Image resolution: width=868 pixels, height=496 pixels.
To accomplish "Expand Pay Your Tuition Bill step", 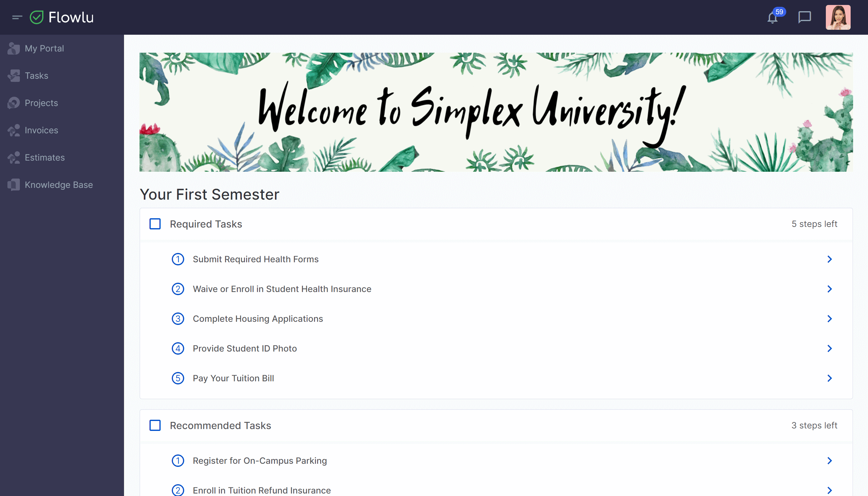I will coord(830,378).
